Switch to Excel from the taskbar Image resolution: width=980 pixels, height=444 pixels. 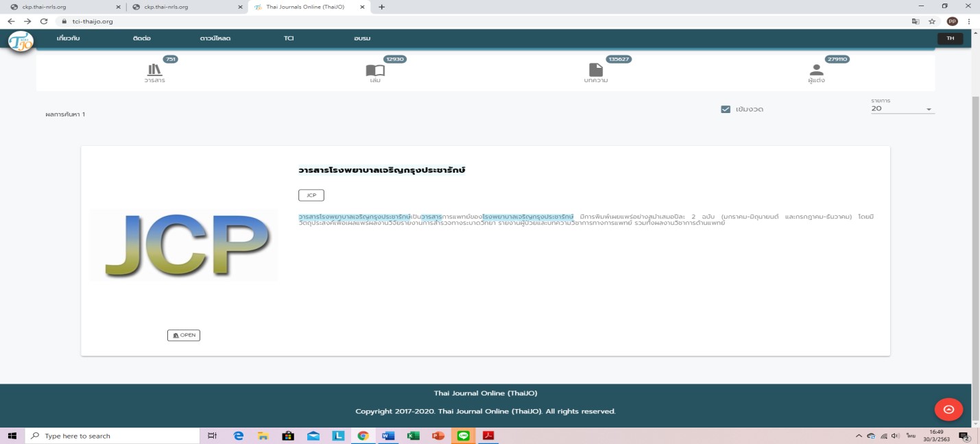tap(414, 436)
